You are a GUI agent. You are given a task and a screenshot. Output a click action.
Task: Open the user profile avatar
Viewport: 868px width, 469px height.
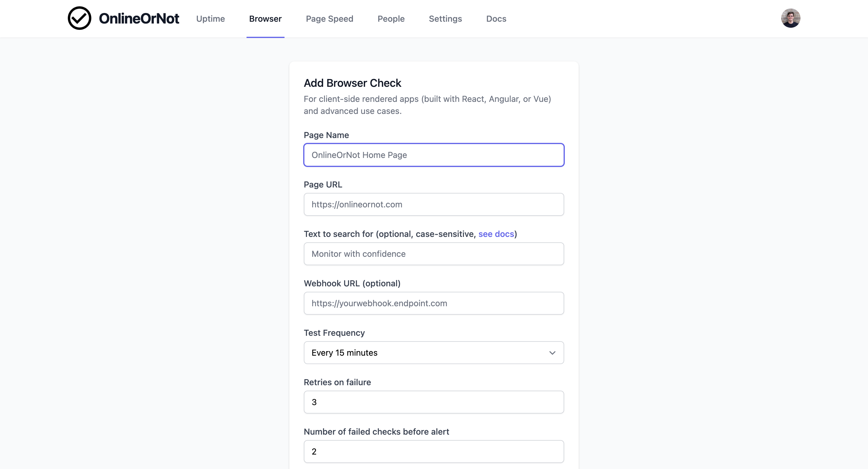[x=791, y=18]
